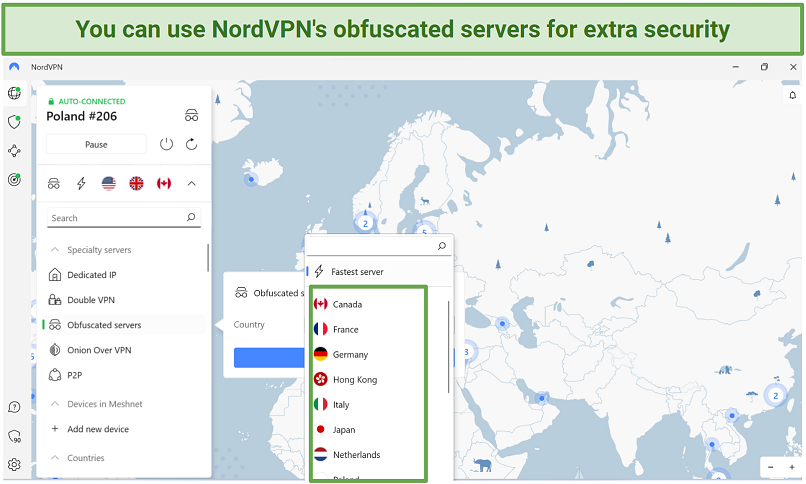Click the server marker near the Caspian Sea
This screenshot has width=806, height=484.
click(x=502, y=324)
